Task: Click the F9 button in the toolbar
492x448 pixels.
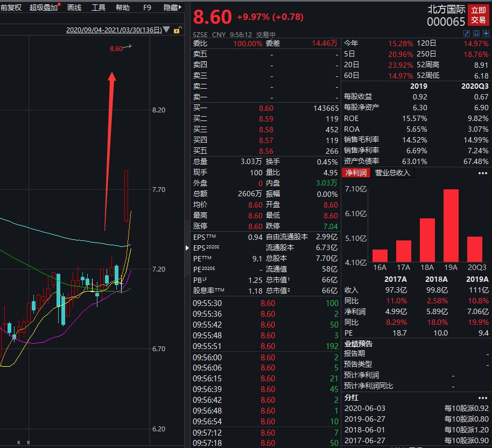Action: (x=147, y=8)
